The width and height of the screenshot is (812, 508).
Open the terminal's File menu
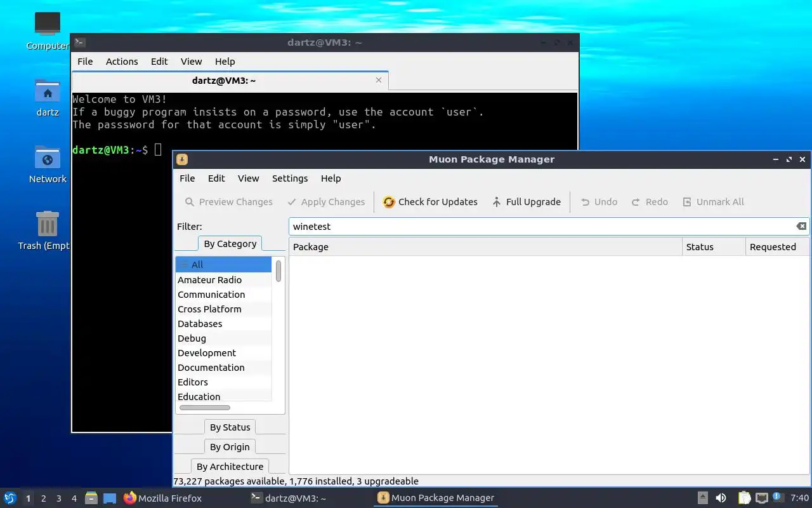[x=85, y=62]
